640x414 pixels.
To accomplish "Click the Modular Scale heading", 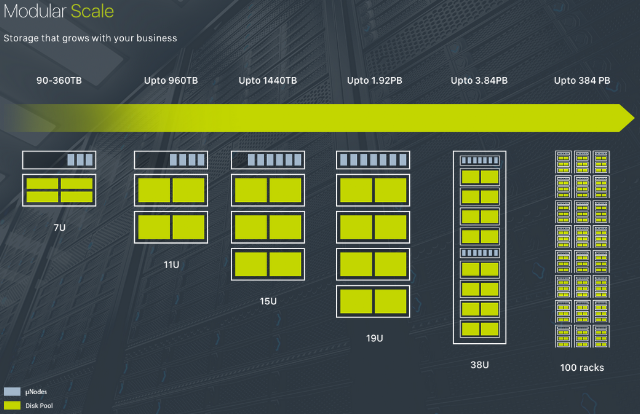I will [x=59, y=11].
